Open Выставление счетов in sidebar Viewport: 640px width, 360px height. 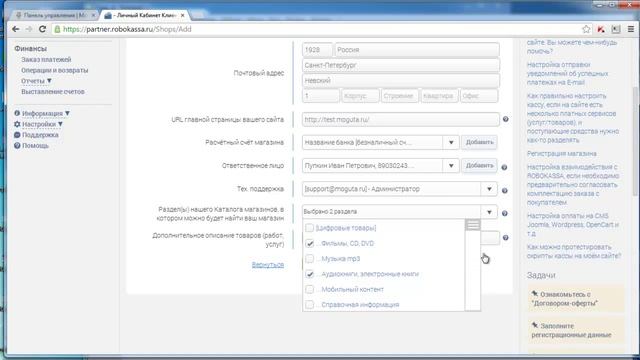(53, 91)
